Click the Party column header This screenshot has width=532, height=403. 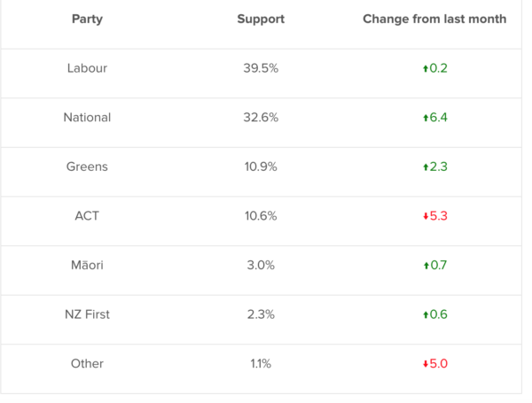pos(87,19)
